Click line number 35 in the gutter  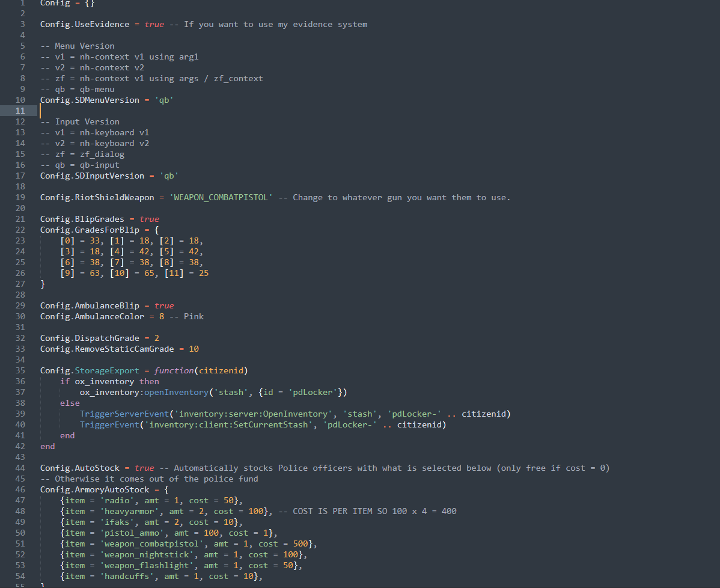(20, 370)
